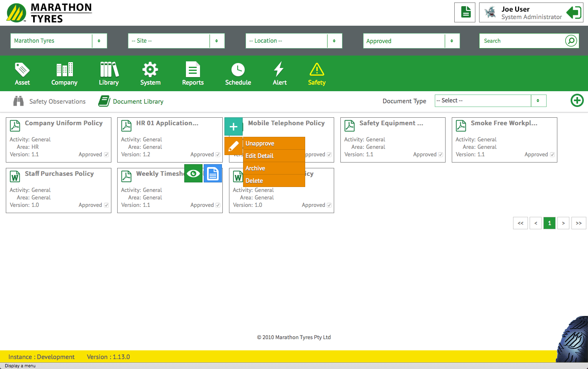Screen dimensions: 588x369
Task: Open the Alert lightning icon
Action: pyautogui.click(x=279, y=70)
